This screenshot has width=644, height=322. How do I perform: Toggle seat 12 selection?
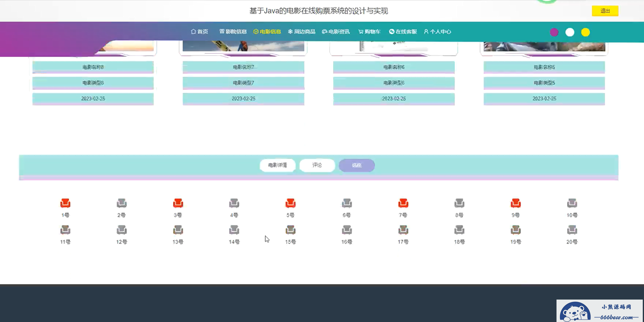(121, 230)
